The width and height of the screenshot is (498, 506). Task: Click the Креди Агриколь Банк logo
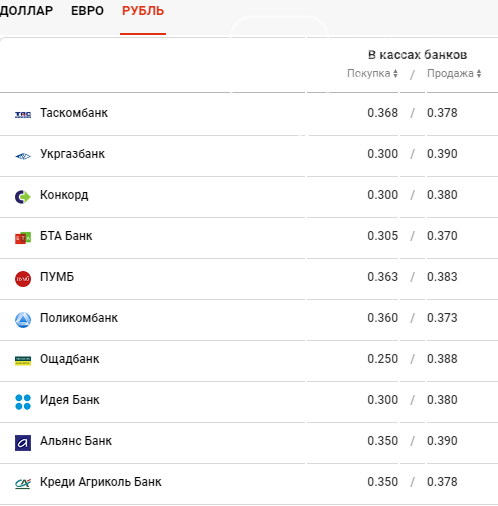(x=23, y=484)
